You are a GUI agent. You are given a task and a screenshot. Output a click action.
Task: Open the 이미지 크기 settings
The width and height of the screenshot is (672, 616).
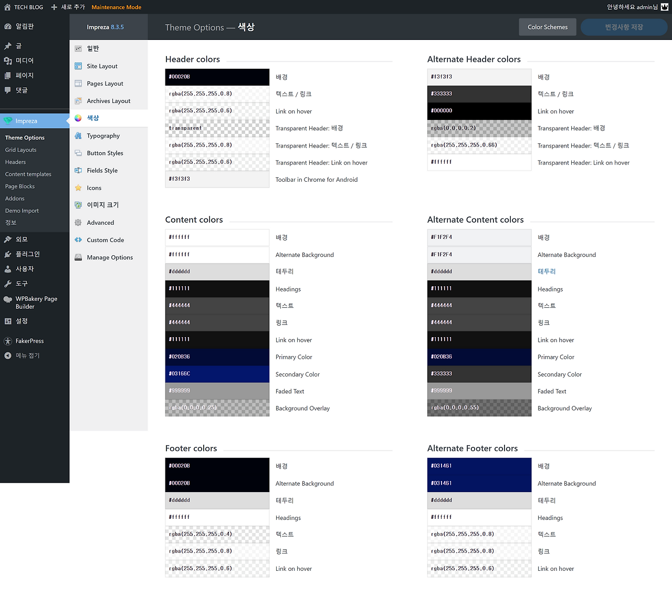pyautogui.click(x=100, y=205)
